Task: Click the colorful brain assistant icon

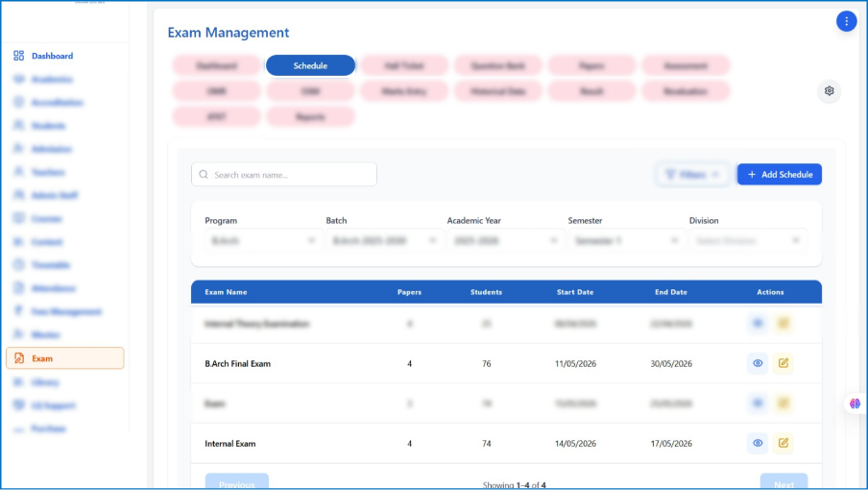Action: (x=855, y=404)
